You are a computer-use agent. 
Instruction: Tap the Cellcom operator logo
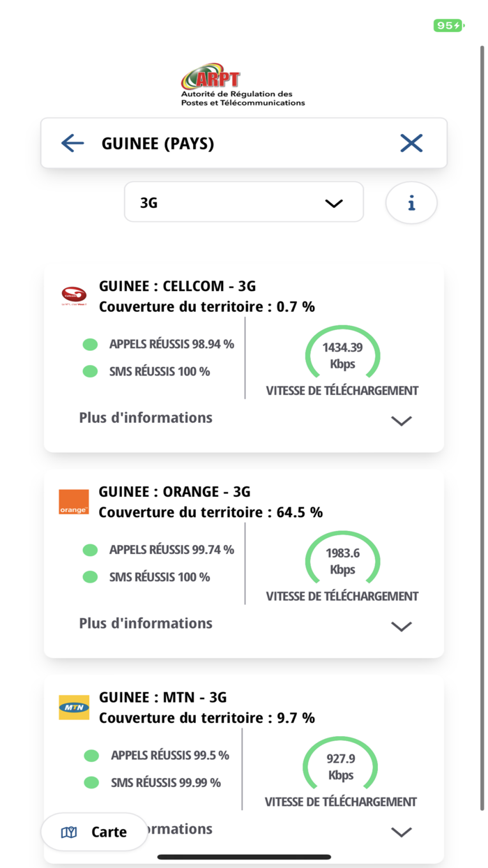[73, 296]
